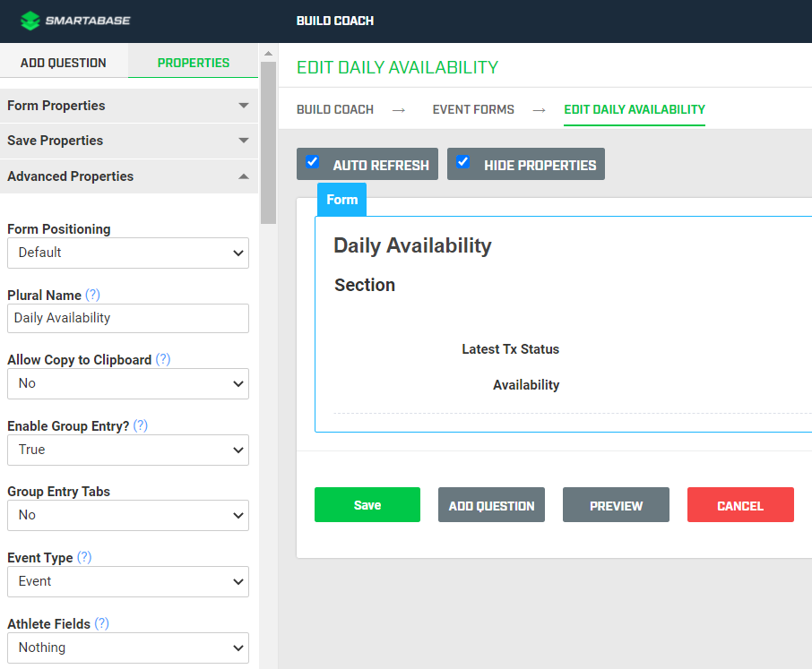This screenshot has height=669, width=812.
Task: Click the Event Type help icon
Action: pyautogui.click(x=84, y=557)
